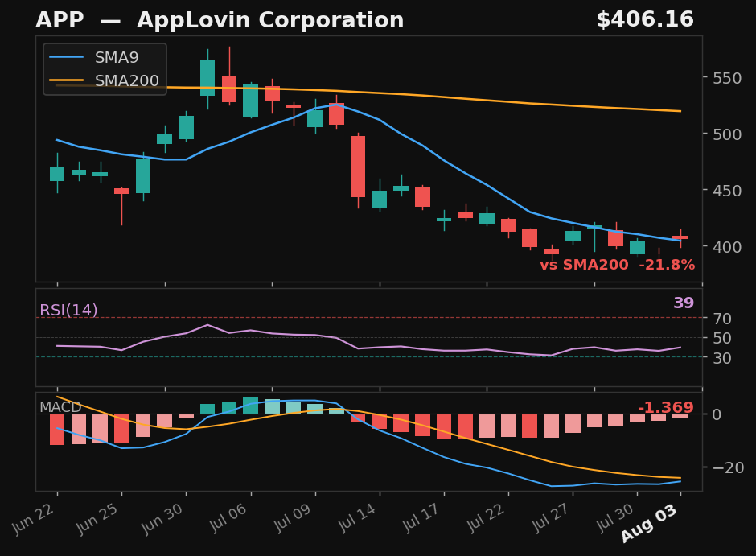Click the Jun 30 date label

[x=162, y=518]
